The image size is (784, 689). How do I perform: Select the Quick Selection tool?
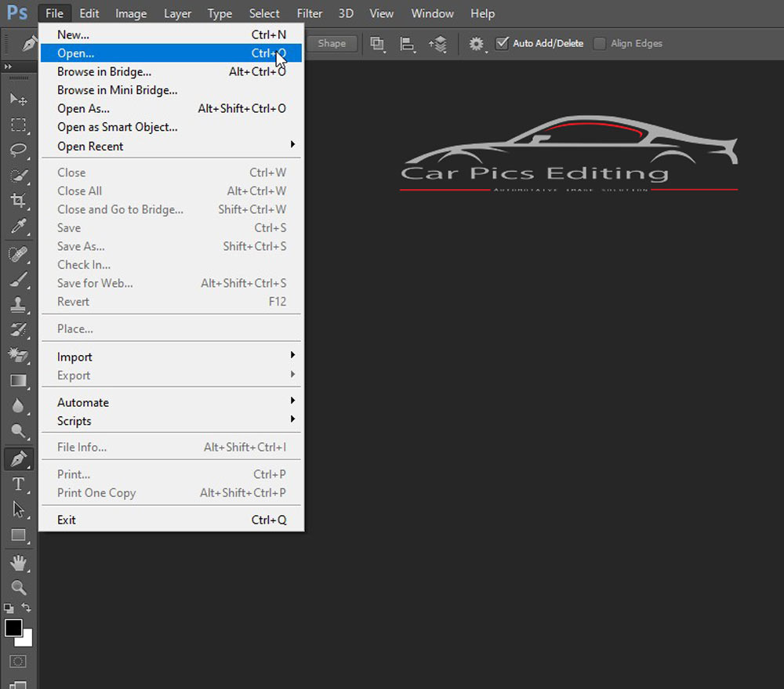pos(19,176)
